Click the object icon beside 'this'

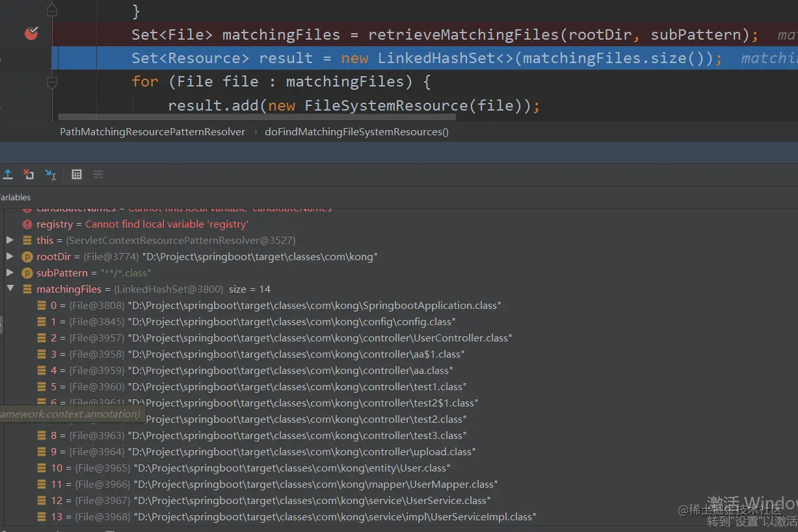27,241
